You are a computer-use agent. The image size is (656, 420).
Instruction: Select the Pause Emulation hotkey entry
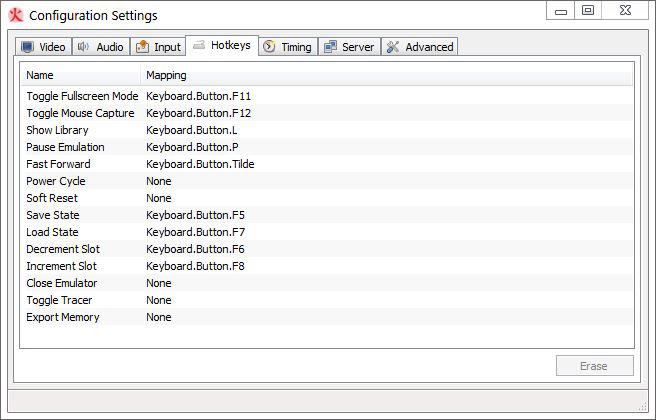65,147
